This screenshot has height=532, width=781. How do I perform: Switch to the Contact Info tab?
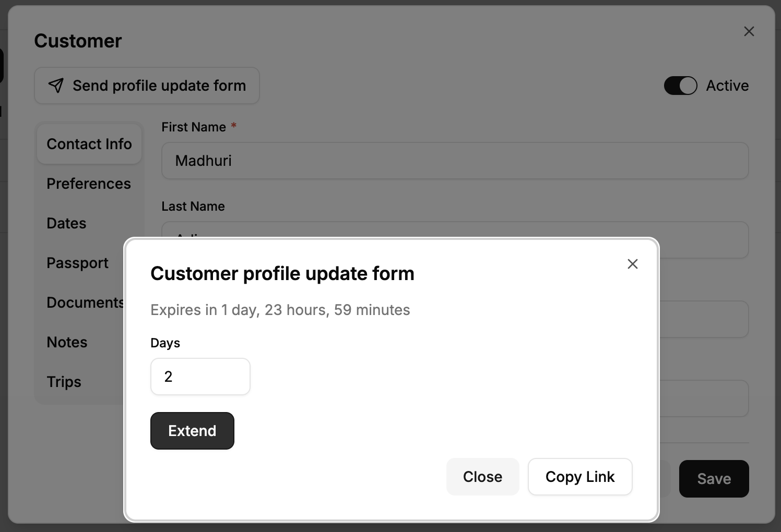[89, 143]
